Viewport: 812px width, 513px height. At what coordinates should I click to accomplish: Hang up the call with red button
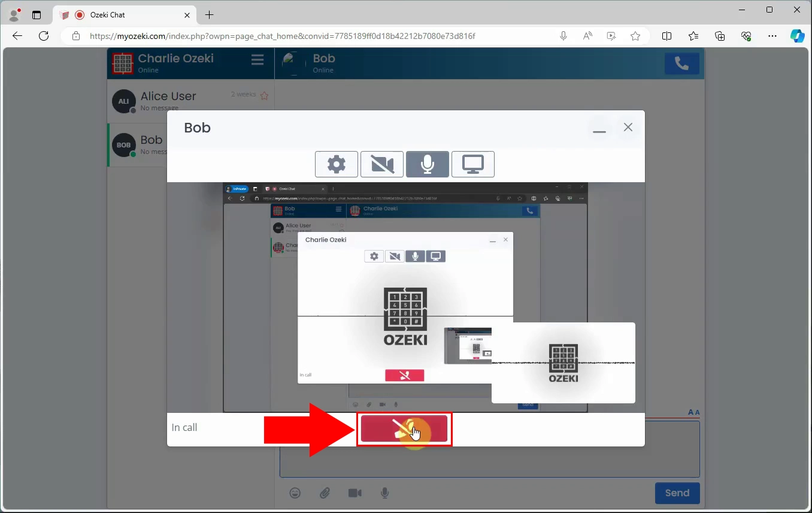coord(404,429)
